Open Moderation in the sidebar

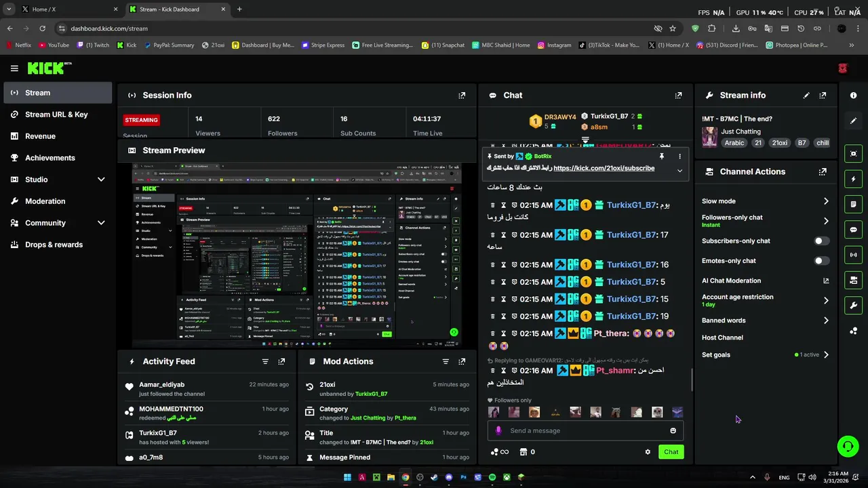pyautogui.click(x=58, y=201)
